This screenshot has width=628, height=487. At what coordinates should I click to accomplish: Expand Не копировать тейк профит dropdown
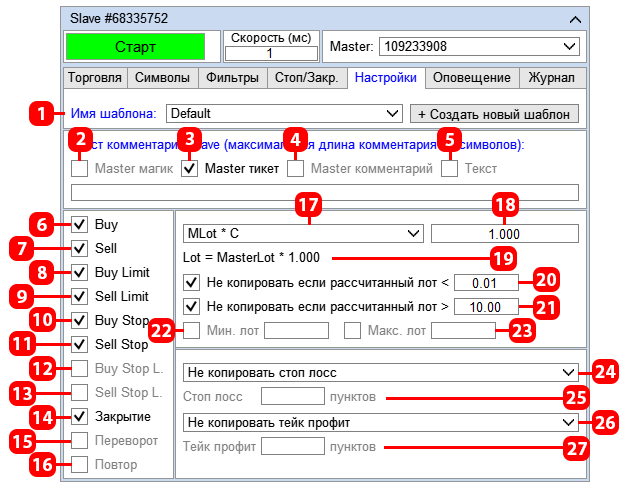(380, 423)
